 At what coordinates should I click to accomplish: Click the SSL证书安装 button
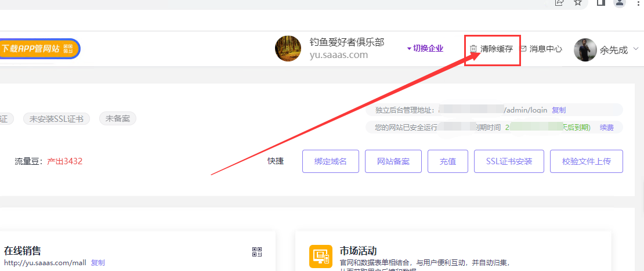[x=509, y=161]
